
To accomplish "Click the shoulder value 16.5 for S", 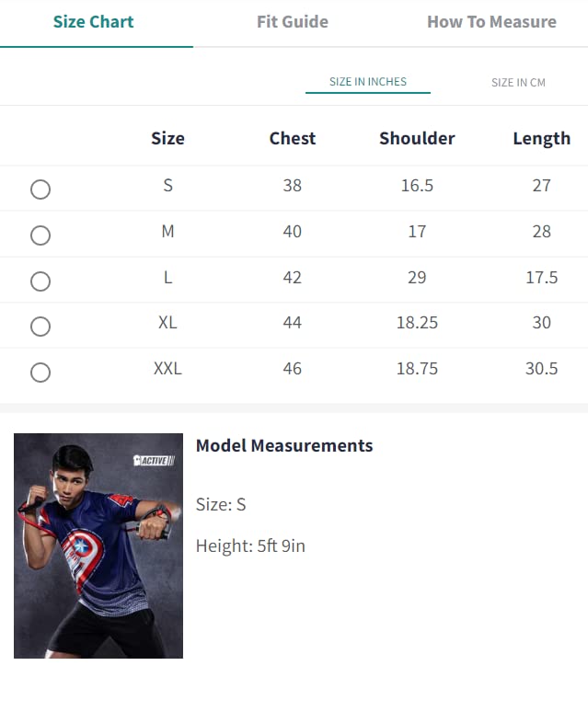I will [417, 186].
